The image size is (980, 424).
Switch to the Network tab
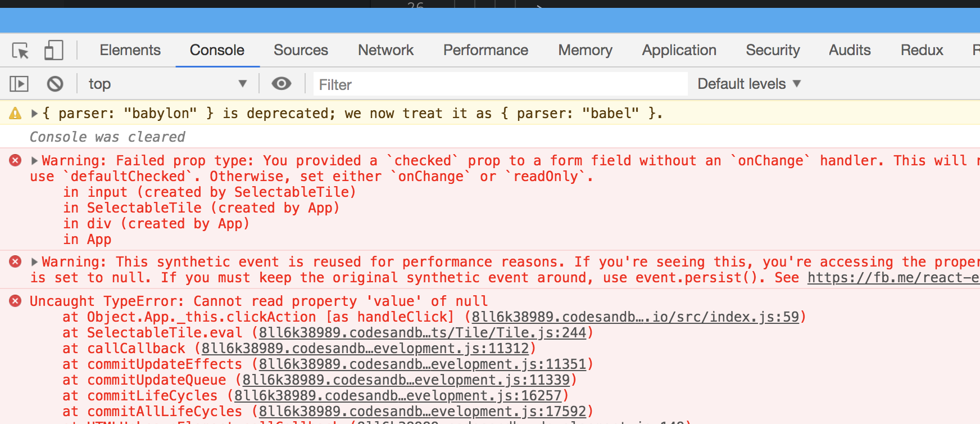pos(385,50)
